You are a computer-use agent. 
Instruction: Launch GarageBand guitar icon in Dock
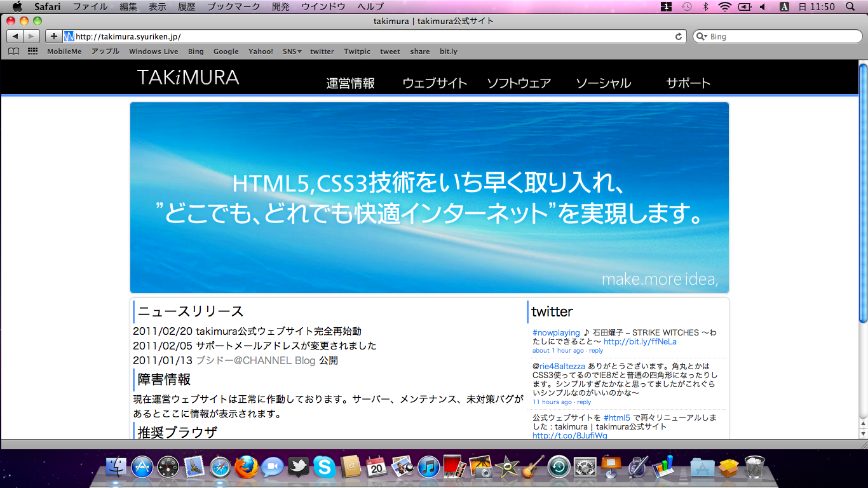tap(533, 468)
